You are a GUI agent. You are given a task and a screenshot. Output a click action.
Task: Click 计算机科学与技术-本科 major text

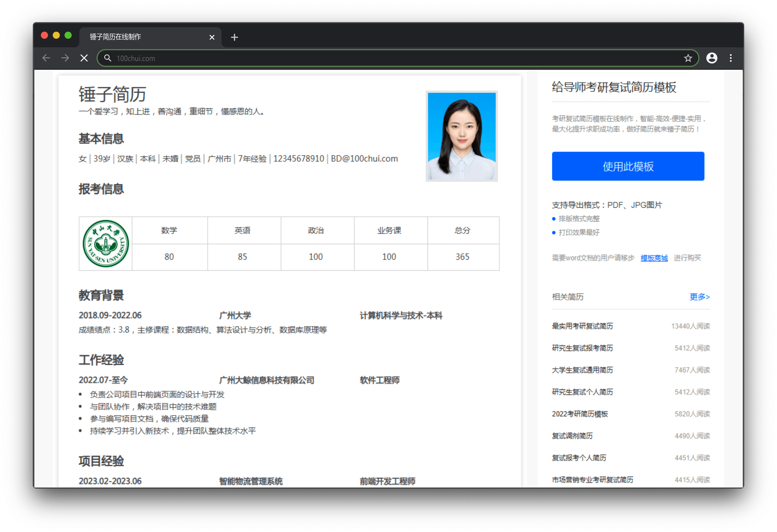401,315
